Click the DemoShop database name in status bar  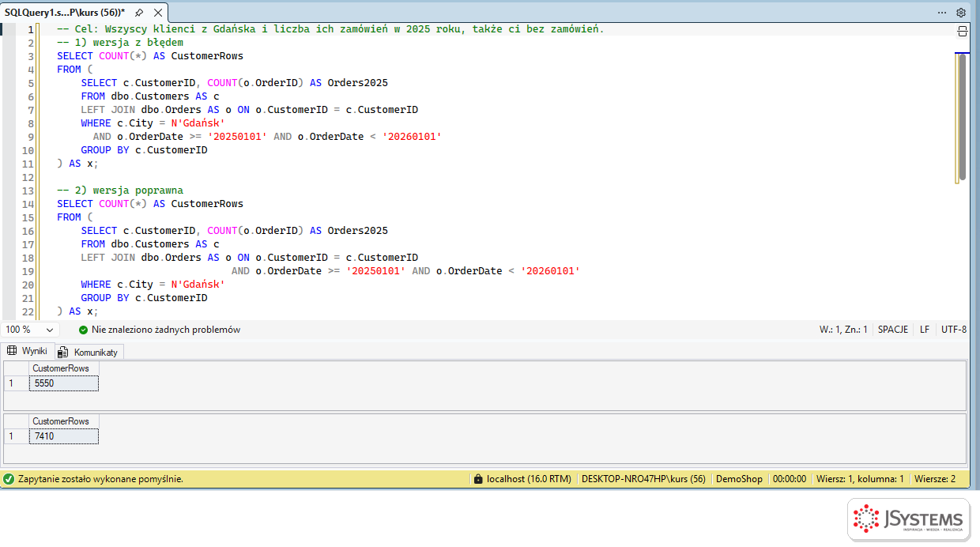(739, 479)
